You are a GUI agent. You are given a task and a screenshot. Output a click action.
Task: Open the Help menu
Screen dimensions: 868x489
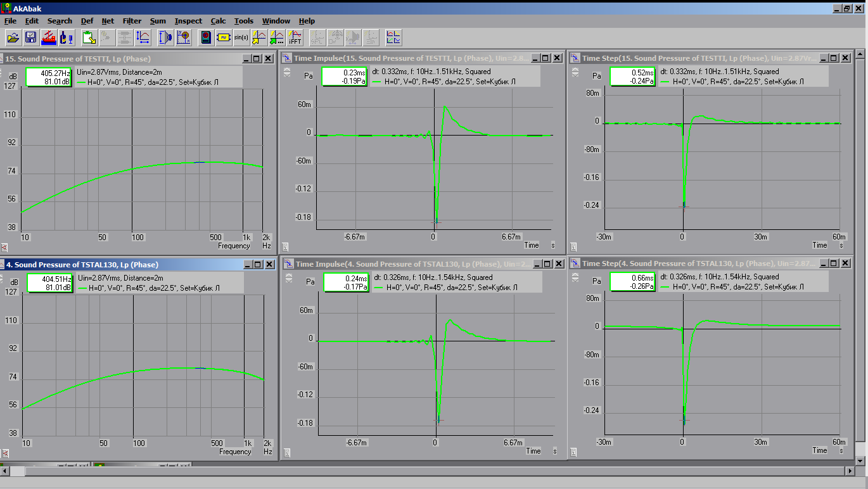pos(307,21)
